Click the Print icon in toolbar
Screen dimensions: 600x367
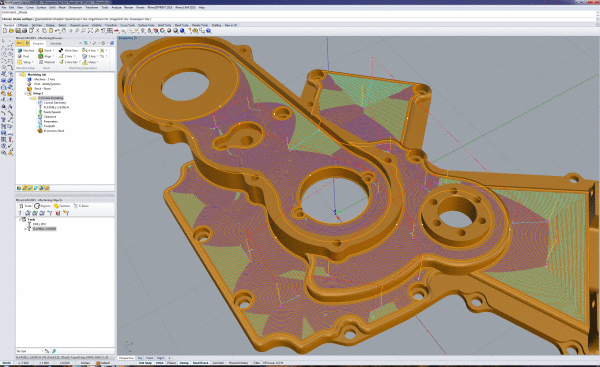(24, 31)
